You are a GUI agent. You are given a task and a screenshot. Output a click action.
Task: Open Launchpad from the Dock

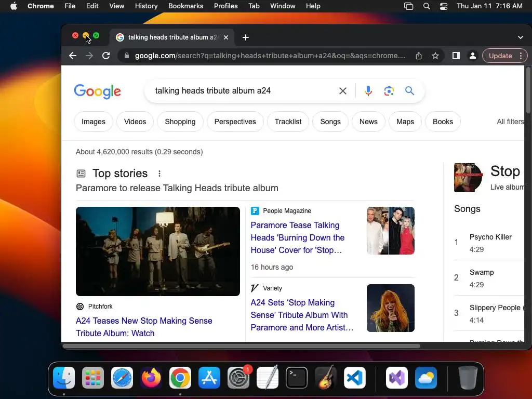click(93, 378)
